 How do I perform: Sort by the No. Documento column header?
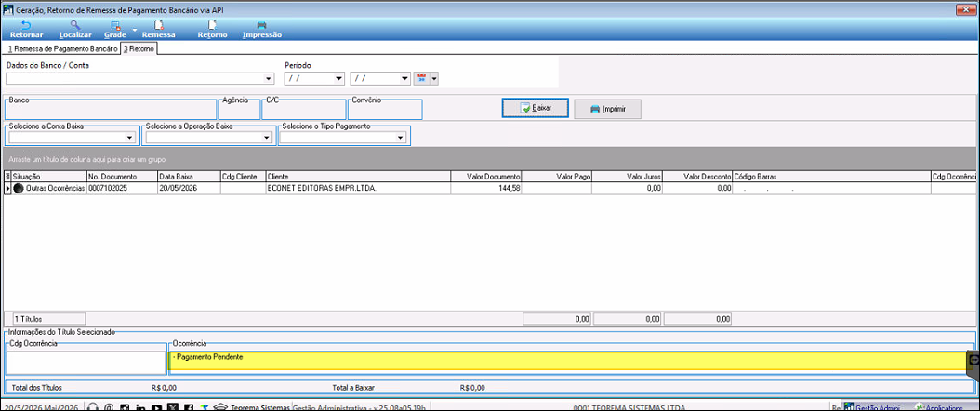122,177
